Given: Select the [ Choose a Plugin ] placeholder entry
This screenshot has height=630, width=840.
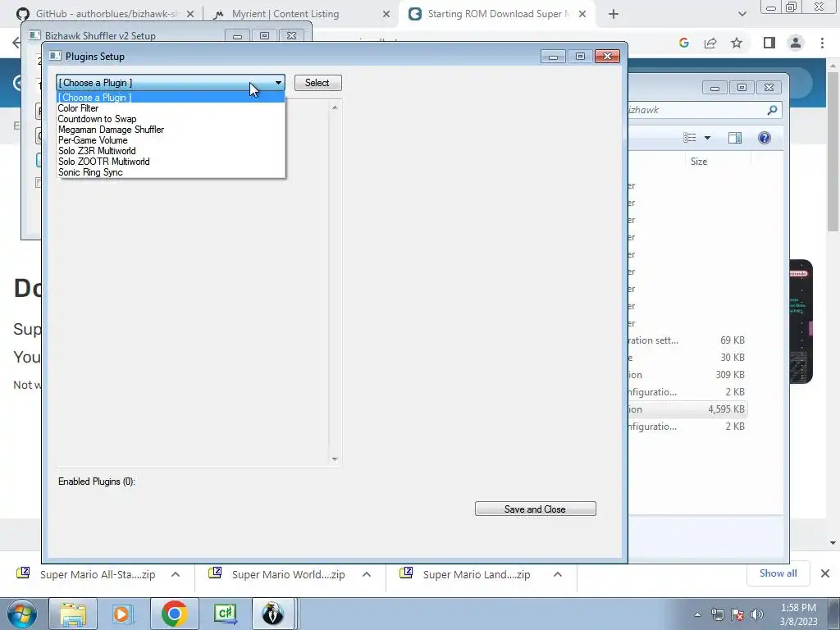Looking at the screenshot, I should 171,98.
